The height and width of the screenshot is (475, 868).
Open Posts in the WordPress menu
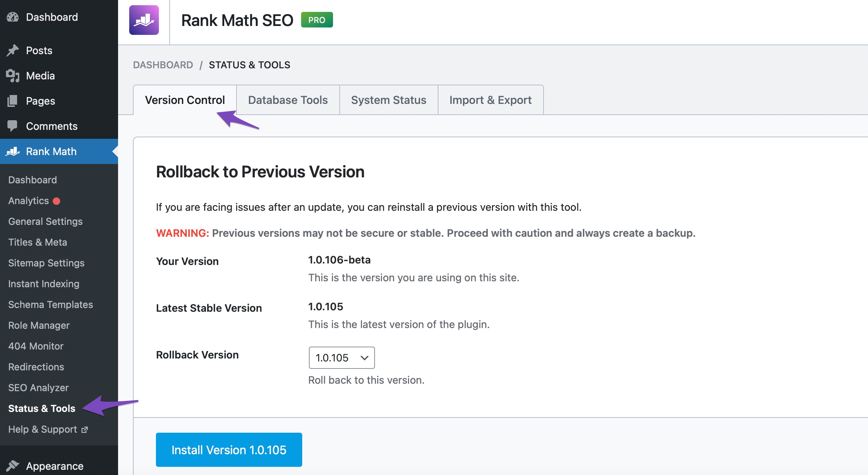click(59, 50)
